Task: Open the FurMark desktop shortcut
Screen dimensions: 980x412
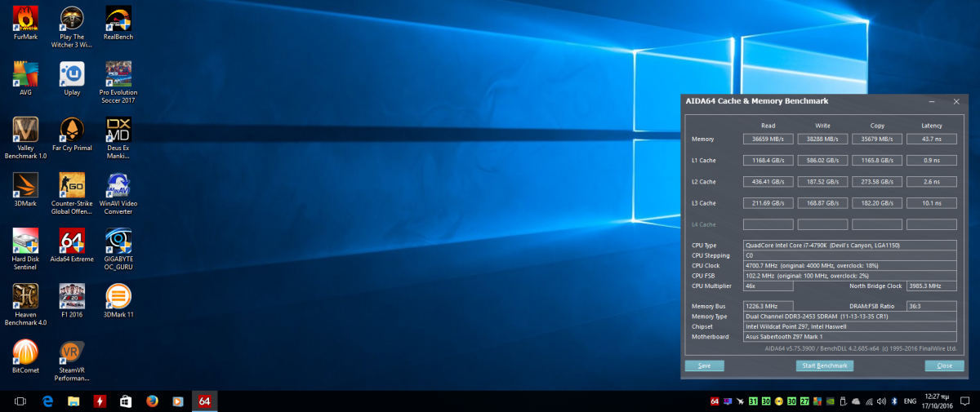Action: click(26, 24)
